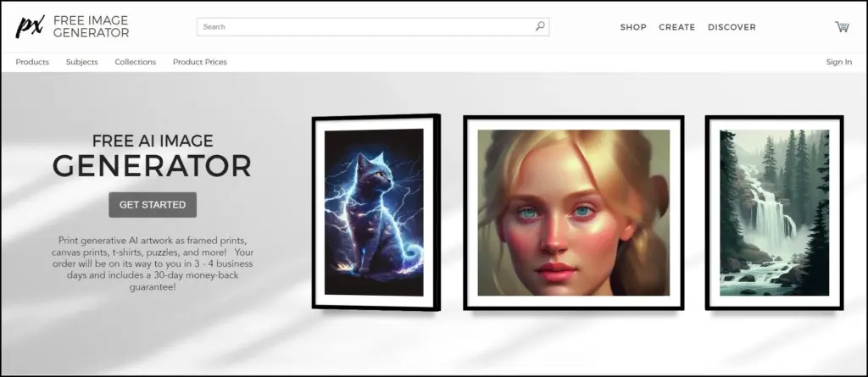Click the GET STARTED button

click(x=153, y=205)
